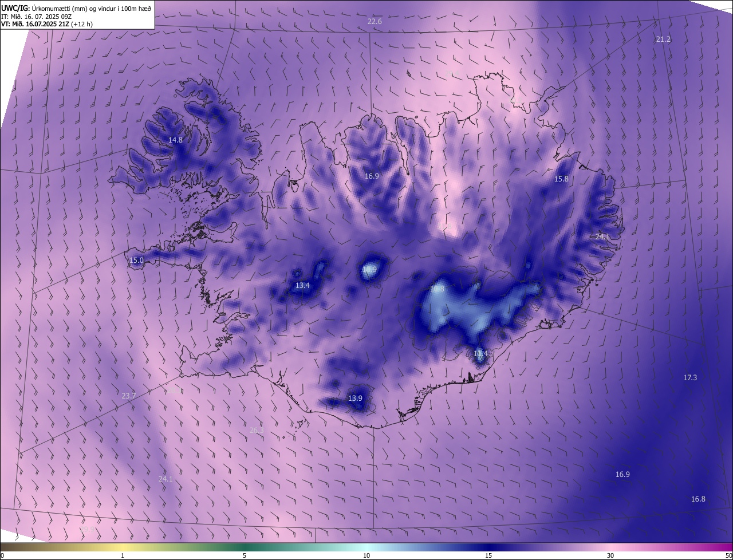Click the legend tick label 10
Image resolution: width=733 pixels, height=560 pixels.
tap(366, 555)
